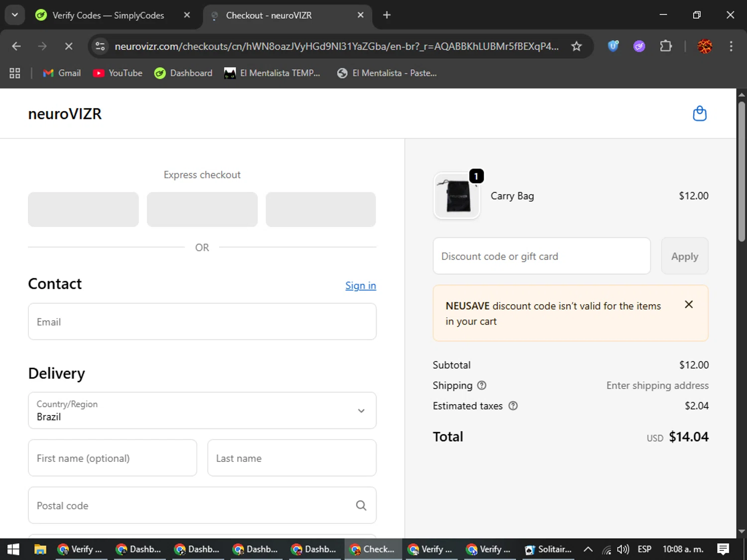747x560 pixels.
Task: Bookmark this page with the star icon
Action: click(x=576, y=46)
